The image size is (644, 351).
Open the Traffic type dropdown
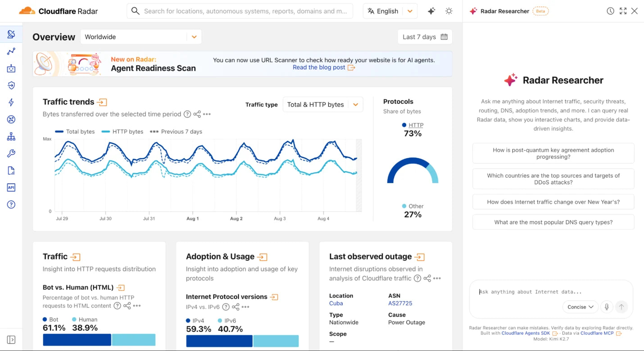click(323, 104)
